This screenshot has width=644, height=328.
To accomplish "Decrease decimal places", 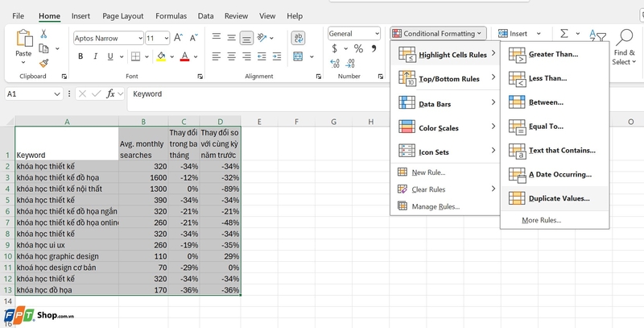I will coord(350,64).
